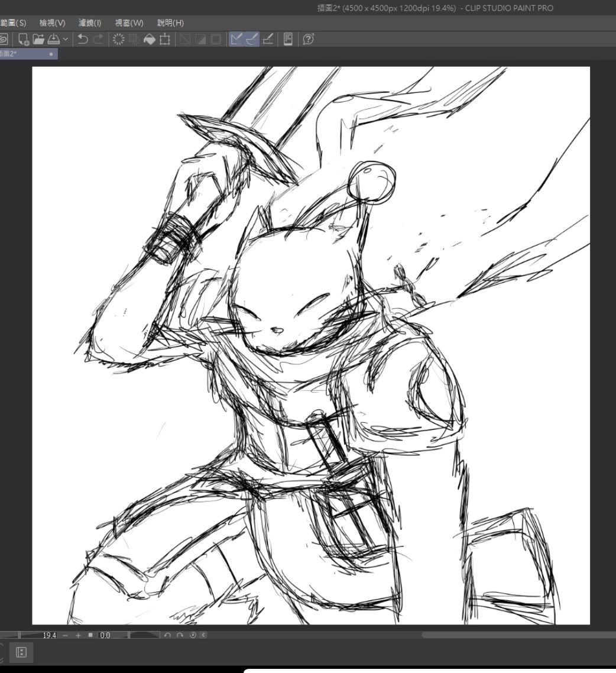
Task: Toggle Snap to Special Ruler
Action: pos(252,40)
